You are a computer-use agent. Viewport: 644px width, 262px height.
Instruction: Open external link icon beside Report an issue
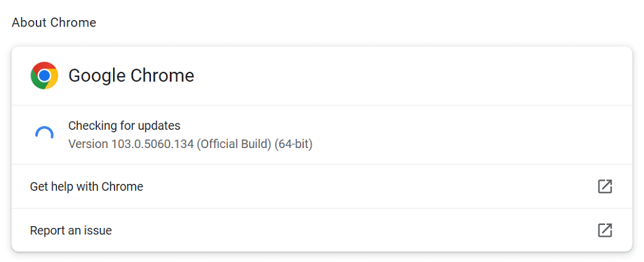pos(604,231)
